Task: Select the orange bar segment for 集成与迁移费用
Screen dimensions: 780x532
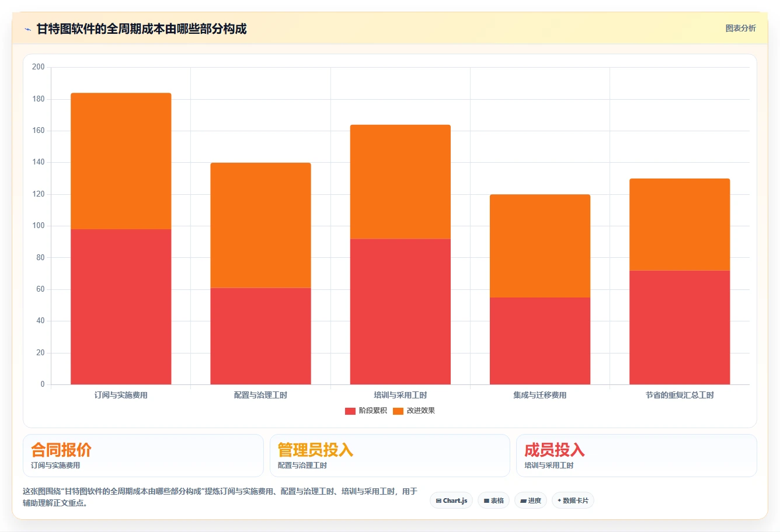Action: (540, 246)
